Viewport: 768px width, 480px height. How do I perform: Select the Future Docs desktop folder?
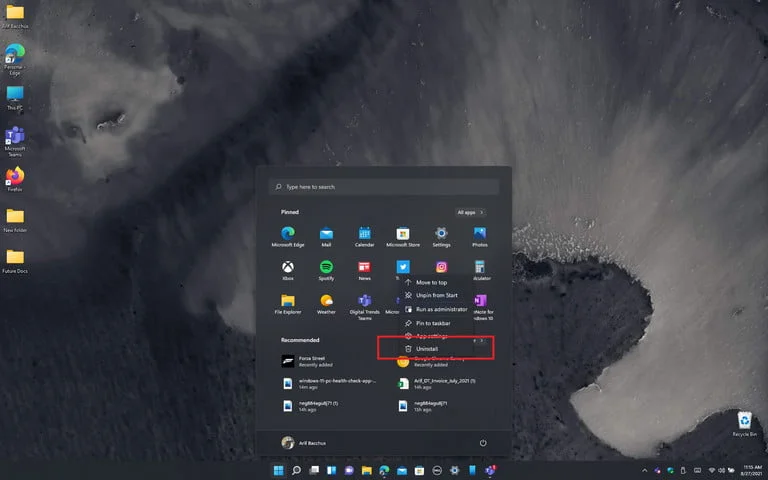(x=15, y=261)
